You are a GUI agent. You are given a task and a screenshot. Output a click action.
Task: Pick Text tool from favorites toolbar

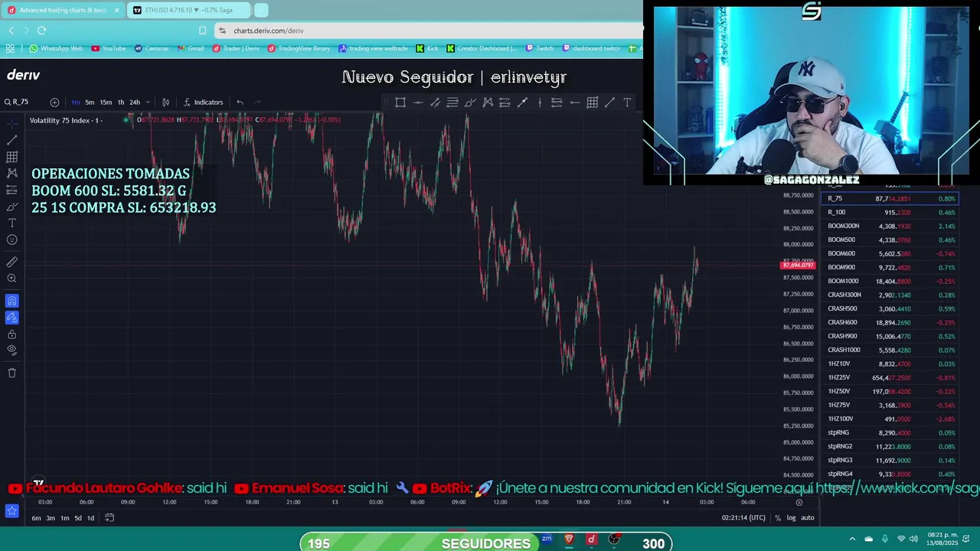(627, 103)
